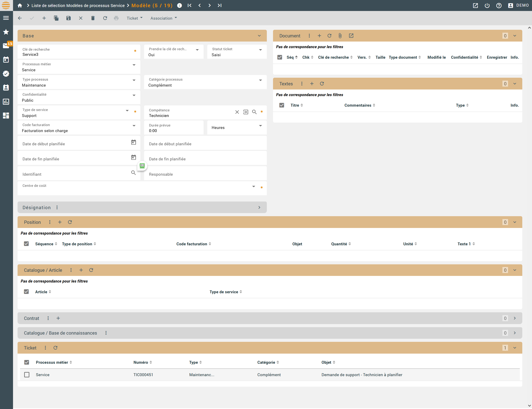Image resolution: width=532 pixels, height=409 pixels.
Task: Toggle select-all checkbox in Ticket table header
Action: (x=27, y=362)
